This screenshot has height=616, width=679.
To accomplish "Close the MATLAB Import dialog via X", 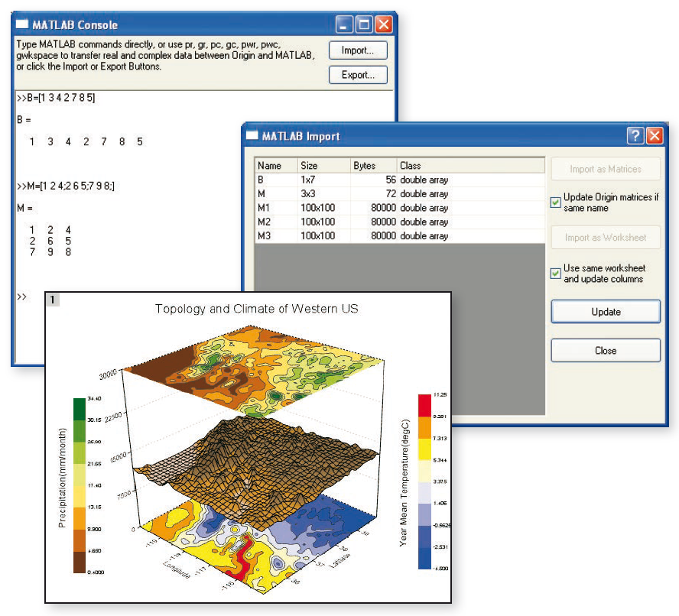I will tap(655, 135).
